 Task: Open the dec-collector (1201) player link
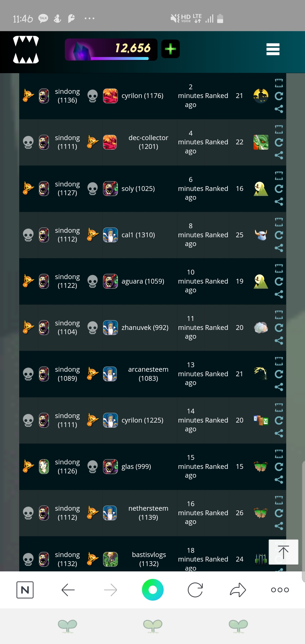click(148, 142)
